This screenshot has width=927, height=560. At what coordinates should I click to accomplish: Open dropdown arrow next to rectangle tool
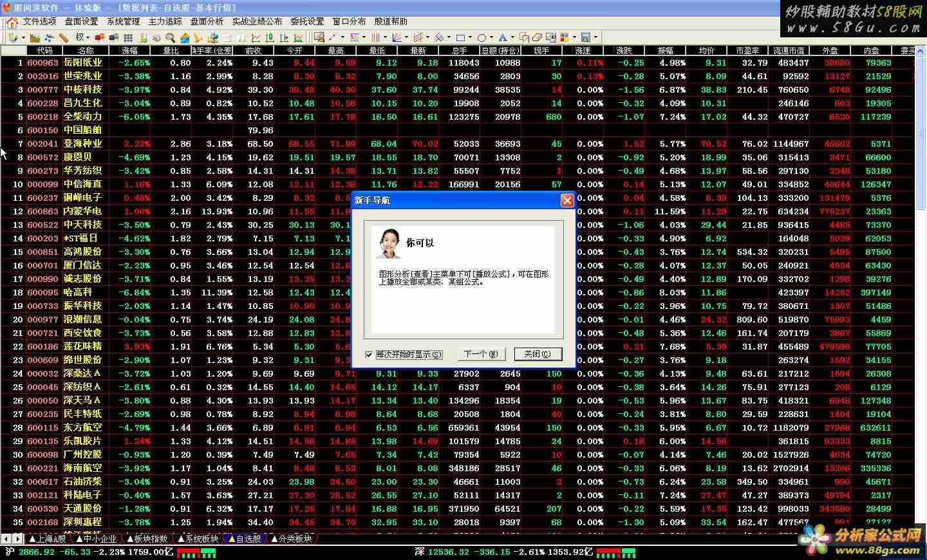pyautogui.click(x=470, y=37)
